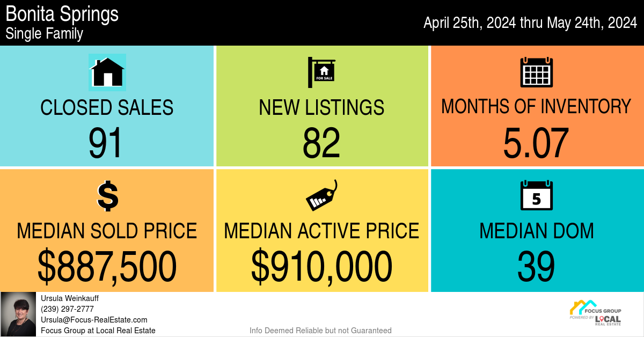Click the New Listings value 82
The image size is (644, 337).
pos(321,144)
